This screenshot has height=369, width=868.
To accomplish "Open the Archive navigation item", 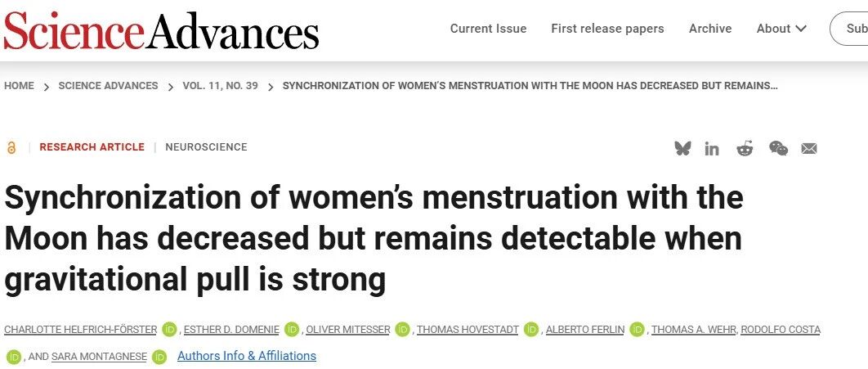I will pyautogui.click(x=710, y=29).
